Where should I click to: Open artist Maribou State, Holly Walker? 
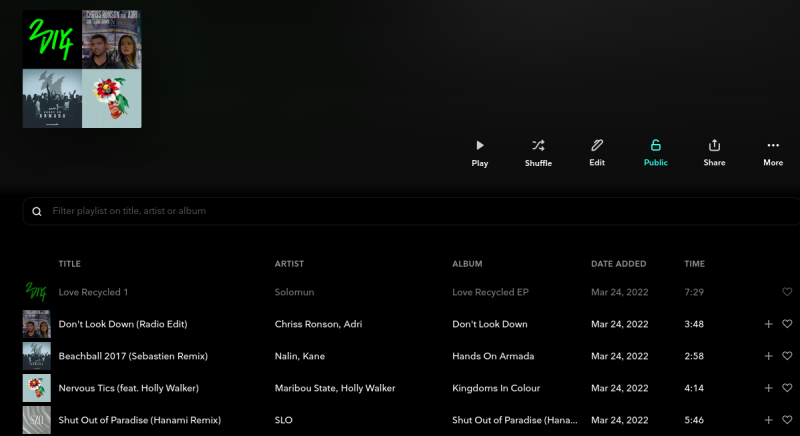[x=335, y=389]
